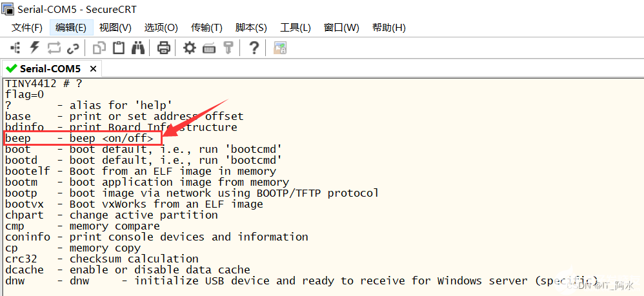Click the green connected checkmark on tab
The image size is (644, 296).
coord(12,68)
